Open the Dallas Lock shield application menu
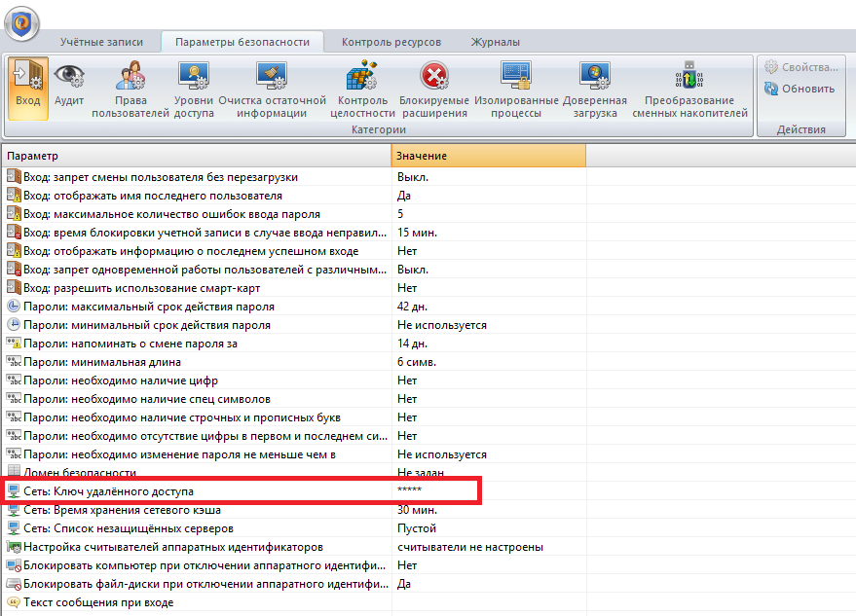Screen dimensions: 856x616 point(21,23)
